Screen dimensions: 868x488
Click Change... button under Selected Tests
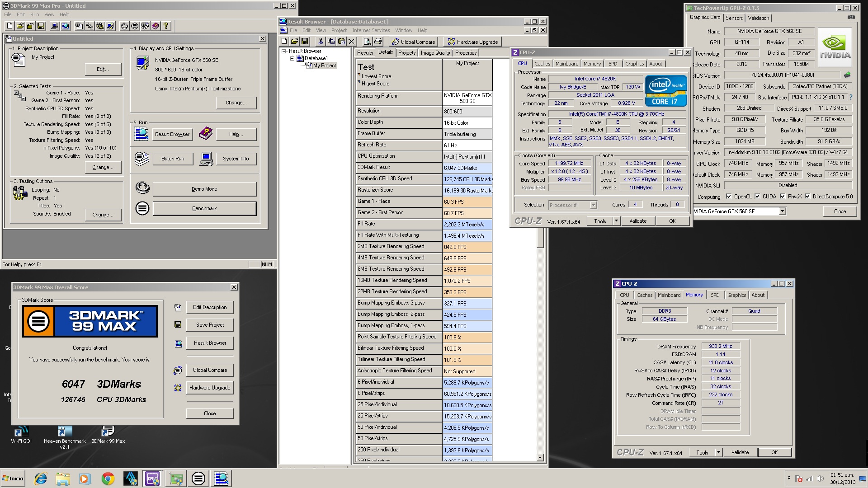103,167
